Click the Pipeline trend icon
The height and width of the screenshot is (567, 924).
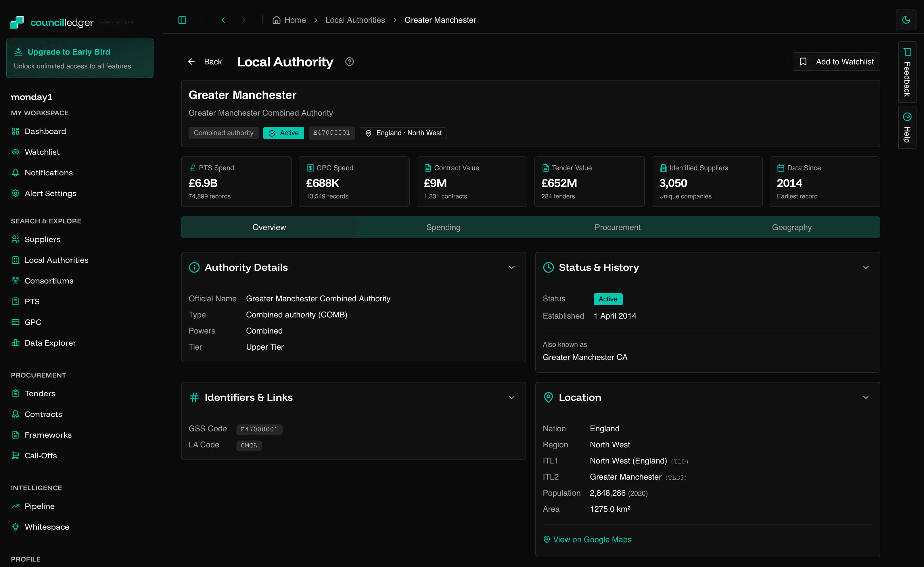[x=15, y=506]
